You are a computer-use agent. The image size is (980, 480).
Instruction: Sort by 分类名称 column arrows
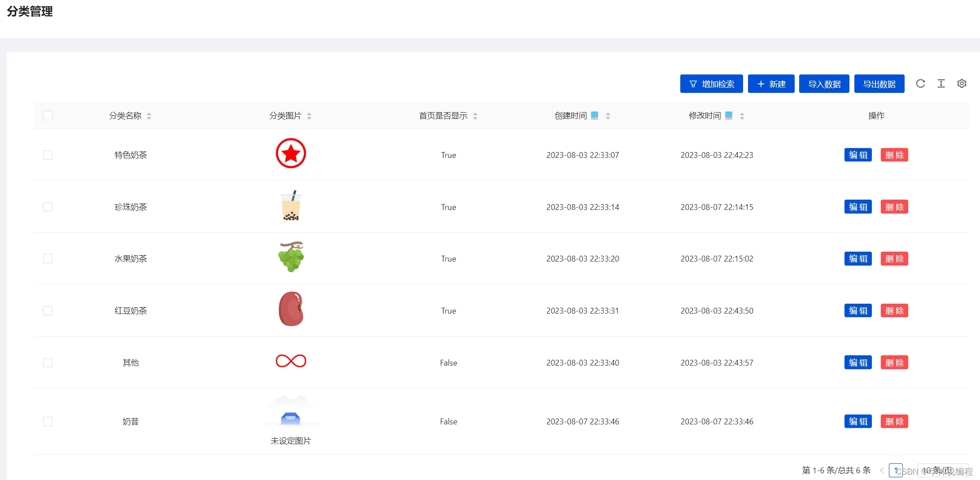pos(149,116)
